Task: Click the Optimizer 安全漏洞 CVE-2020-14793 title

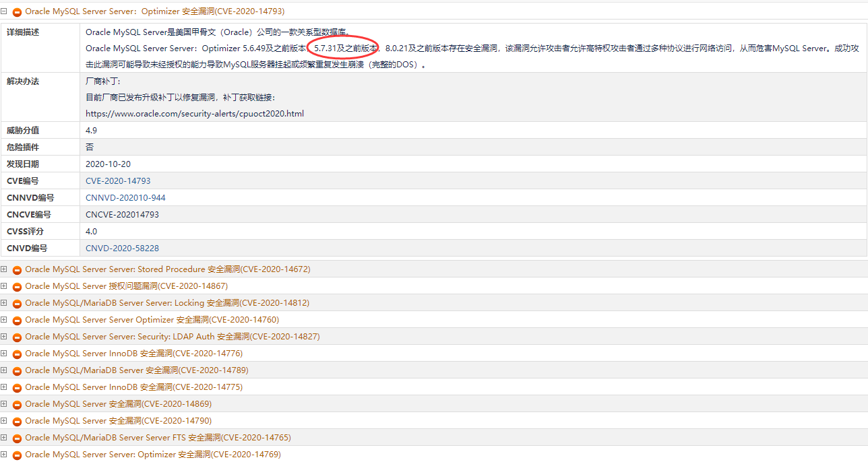Action: click(x=154, y=11)
